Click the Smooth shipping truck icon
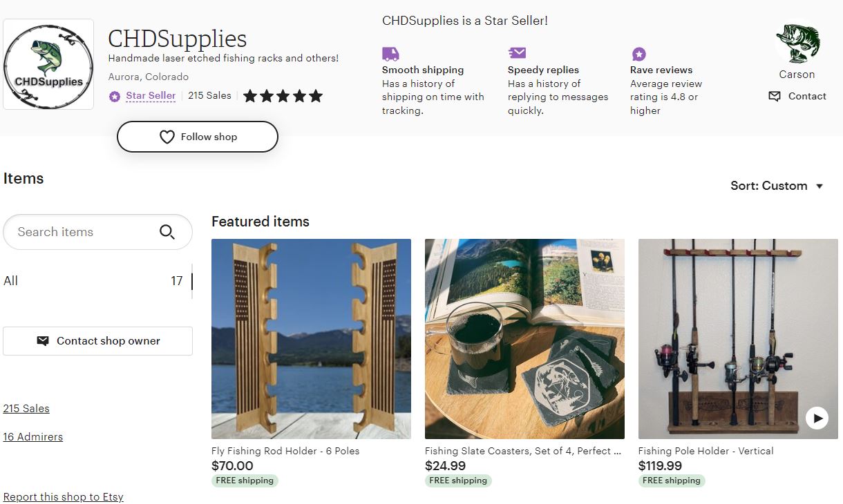Image resolution: width=843 pixels, height=504 pixels. click(390, 54)
